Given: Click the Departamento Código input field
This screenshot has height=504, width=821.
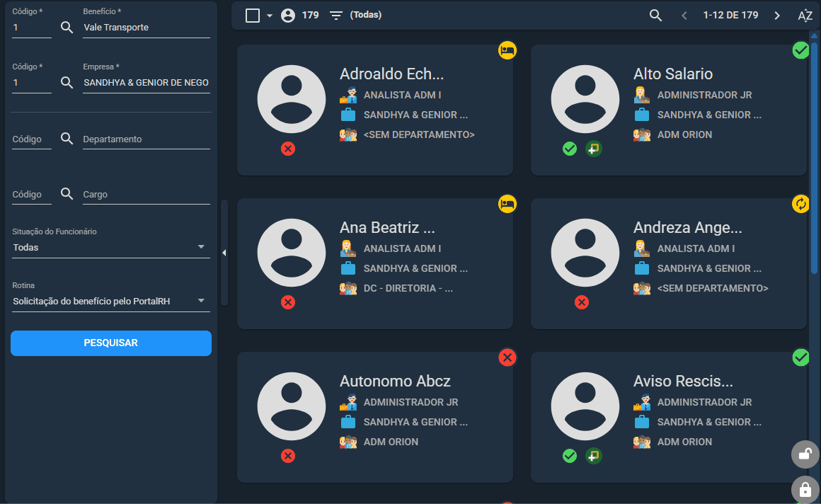Looking at the screenshot, I should (x=32, y=139).
